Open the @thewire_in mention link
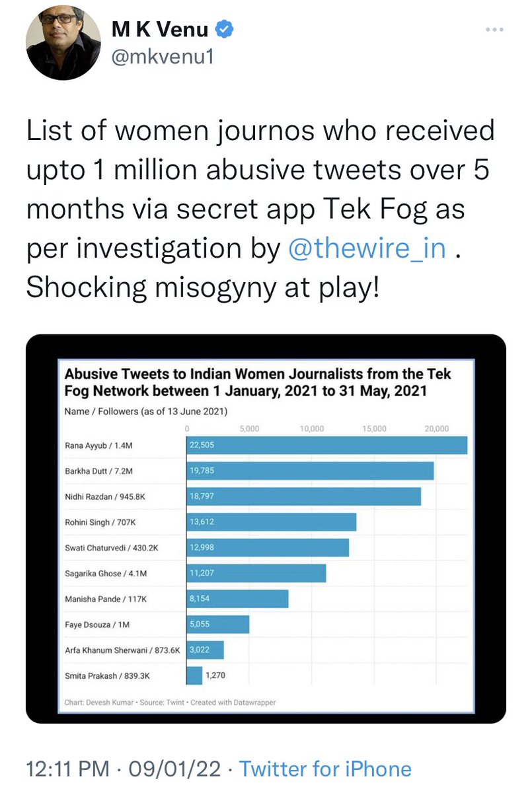This screenshot has height=793, width=532. (367, 248)
